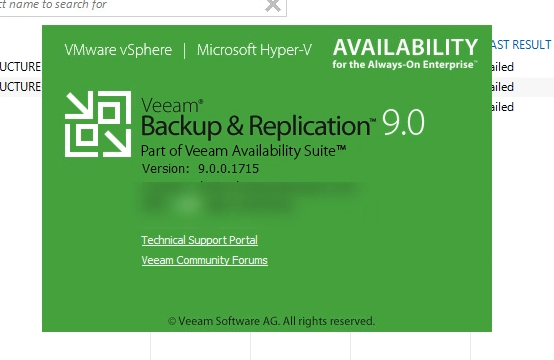Screen dimensions: 554x360
Task: Select version number 9.0.0.1715 text
Action: tap(228, 169)
